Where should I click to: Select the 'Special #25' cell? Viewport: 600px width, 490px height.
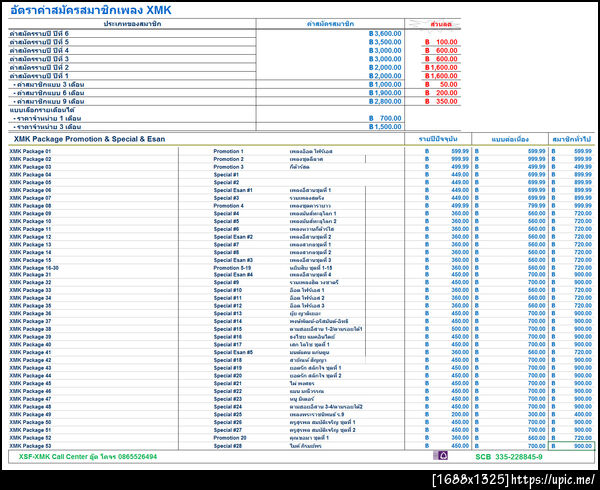tap(228, 414)
